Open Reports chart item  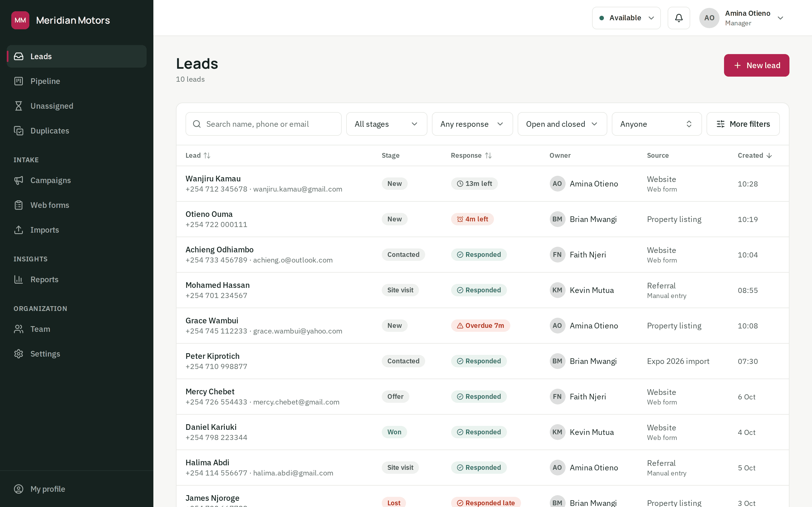[x=76, y=279]
